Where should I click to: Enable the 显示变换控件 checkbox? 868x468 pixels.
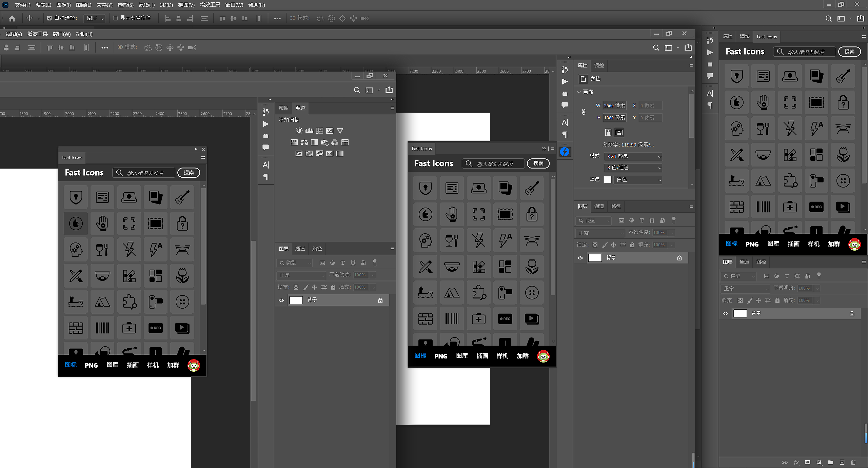tap(115, 18)
